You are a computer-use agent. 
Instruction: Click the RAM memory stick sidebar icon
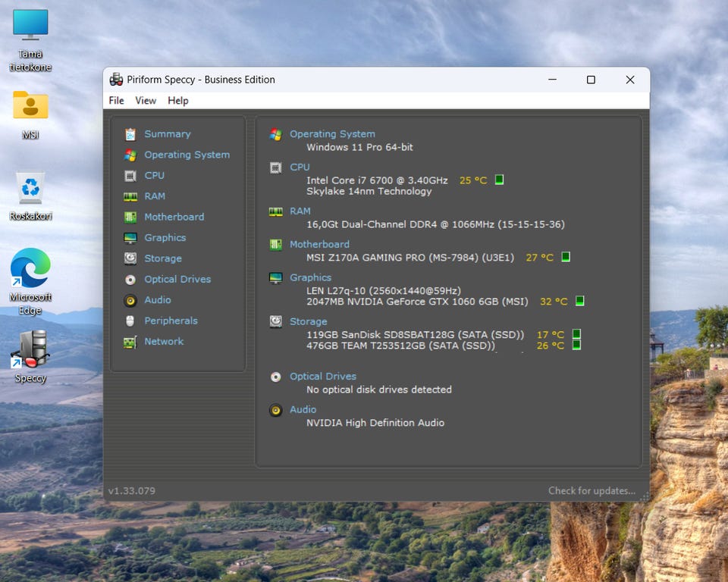[x=130, y=196]
